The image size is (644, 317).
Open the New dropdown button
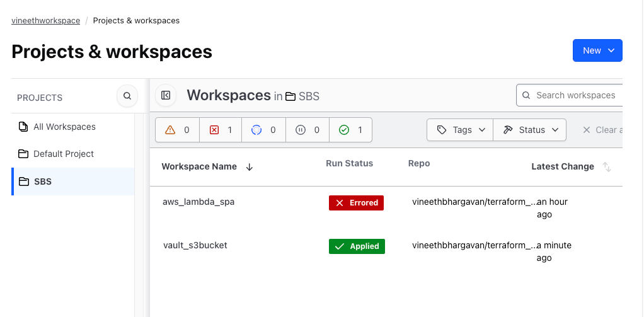click(x=597, y=50)
